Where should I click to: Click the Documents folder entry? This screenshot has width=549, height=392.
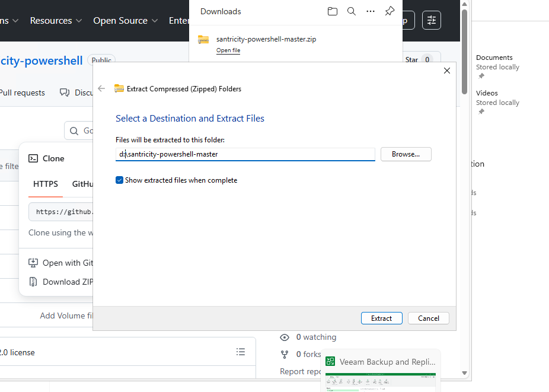coord(497,66)
